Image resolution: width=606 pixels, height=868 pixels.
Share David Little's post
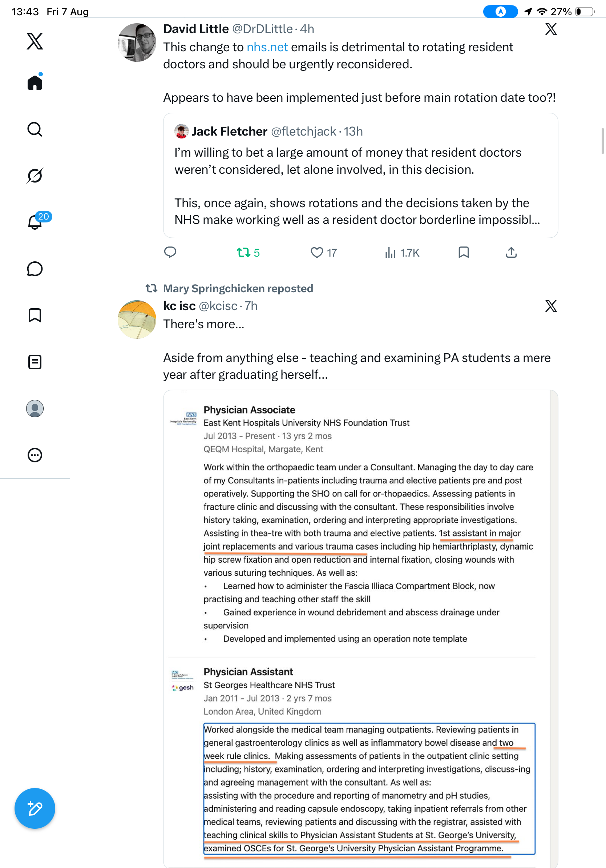pos(511,252)
